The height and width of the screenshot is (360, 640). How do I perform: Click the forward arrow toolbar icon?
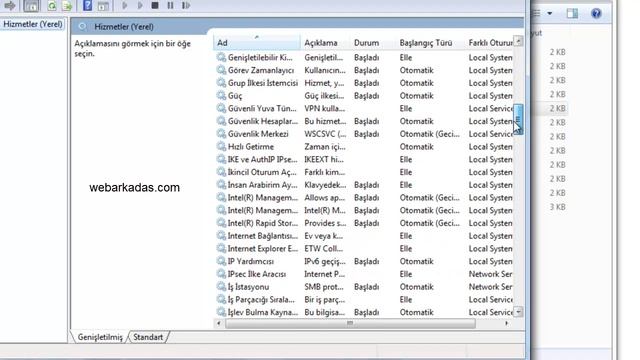click(x=10, y=6)
